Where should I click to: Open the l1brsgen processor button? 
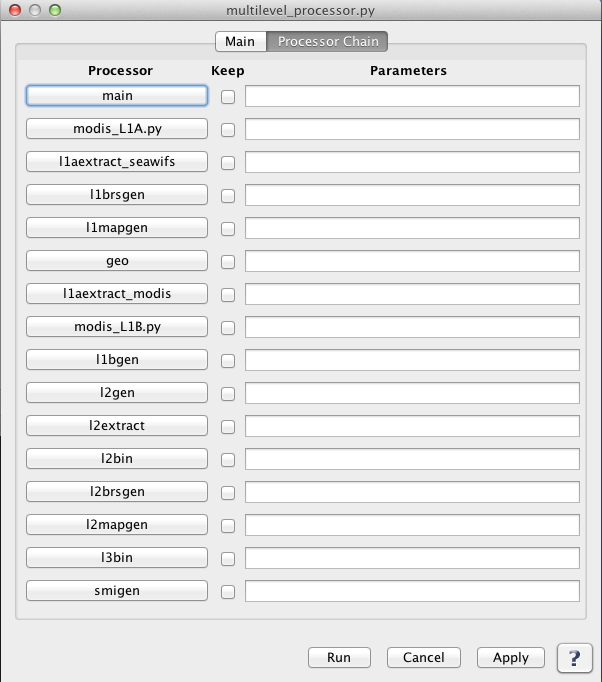coord(117,195)
